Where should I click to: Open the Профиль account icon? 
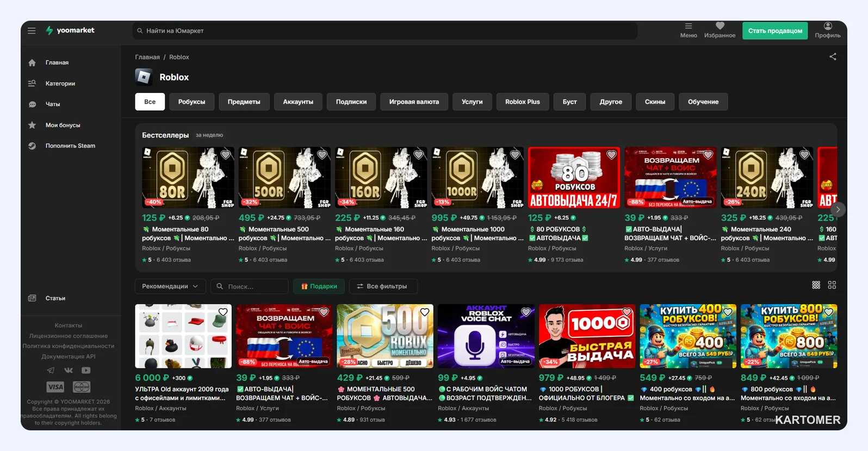coord(828,30)
